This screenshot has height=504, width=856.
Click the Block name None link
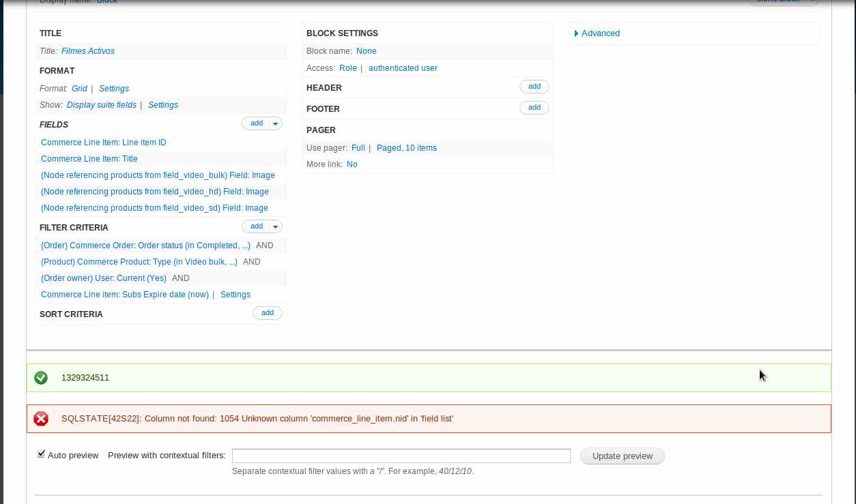pos(367,51)
